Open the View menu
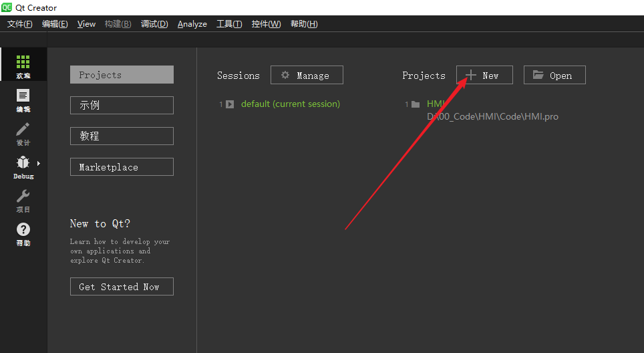The height and width of the screenshot is (353, 644). (86, 24)
